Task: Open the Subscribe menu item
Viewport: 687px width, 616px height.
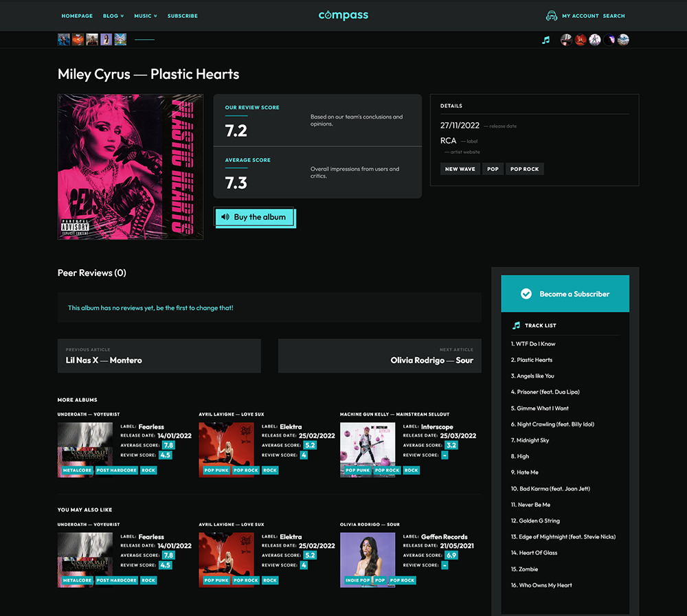Action: pos(182,16)
